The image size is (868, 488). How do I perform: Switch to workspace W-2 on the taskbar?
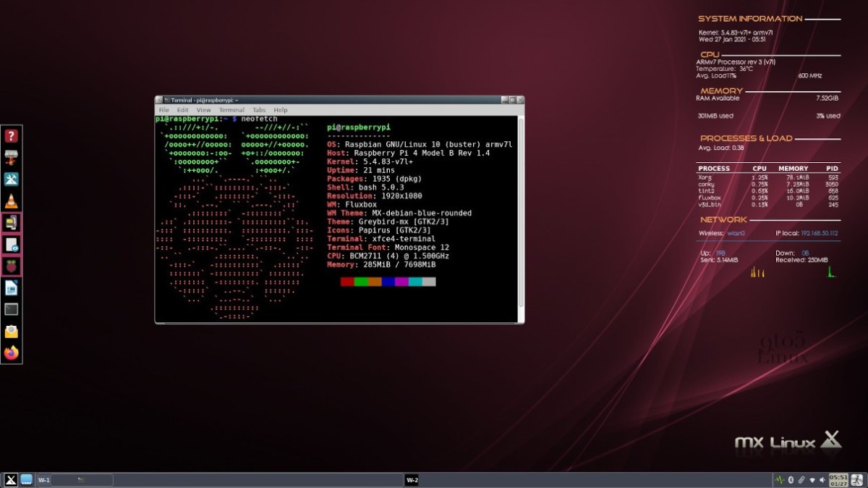click(412, 479)
